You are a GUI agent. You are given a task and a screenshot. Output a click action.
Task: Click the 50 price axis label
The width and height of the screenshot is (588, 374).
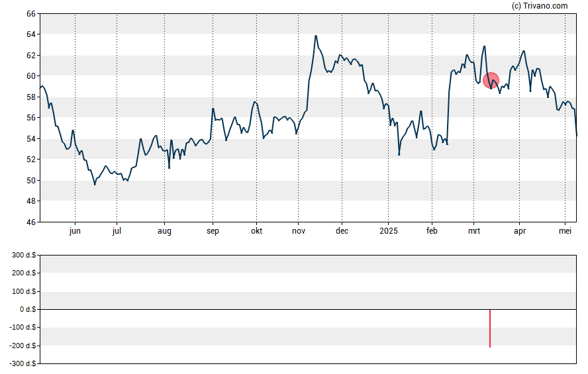pos(31,180)
